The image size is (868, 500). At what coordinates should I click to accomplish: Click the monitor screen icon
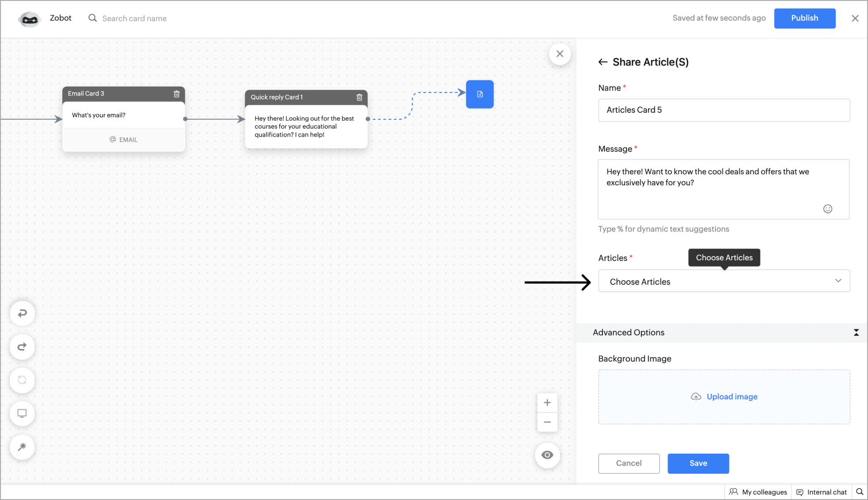[x=22, y=413]
